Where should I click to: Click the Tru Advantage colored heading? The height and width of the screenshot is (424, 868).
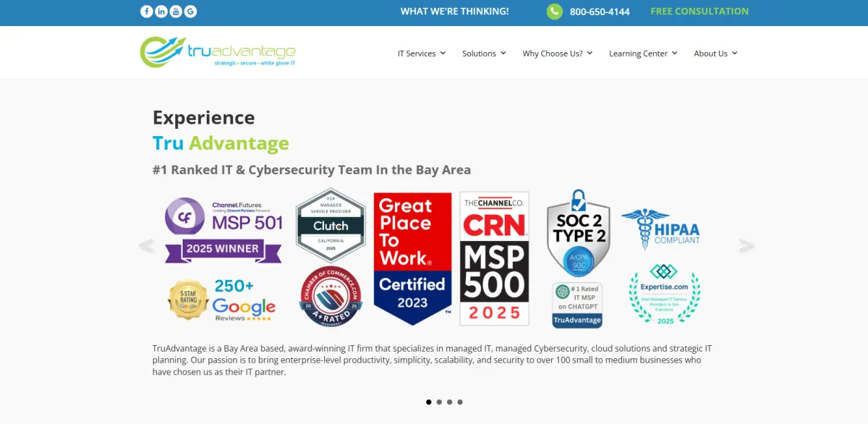point(221,143)
